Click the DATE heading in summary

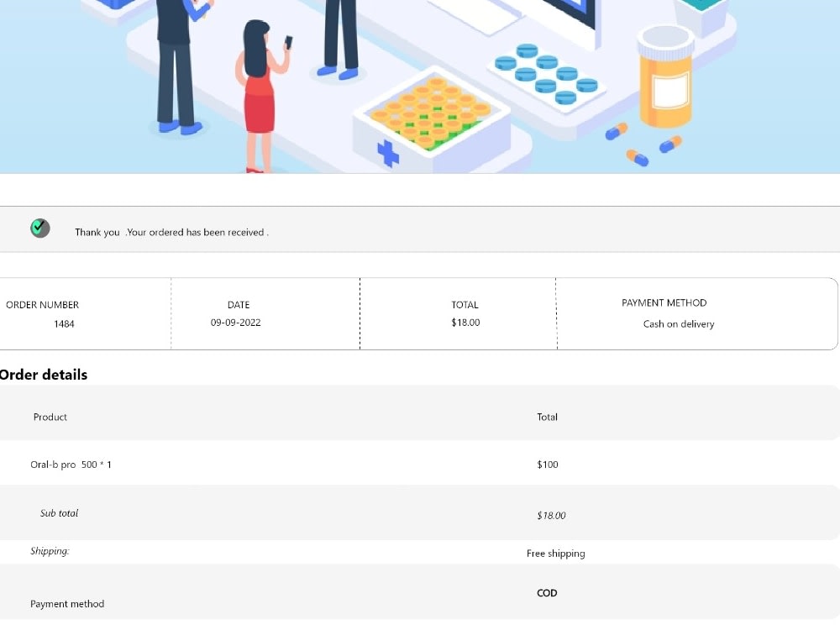(x=239, y=305)
